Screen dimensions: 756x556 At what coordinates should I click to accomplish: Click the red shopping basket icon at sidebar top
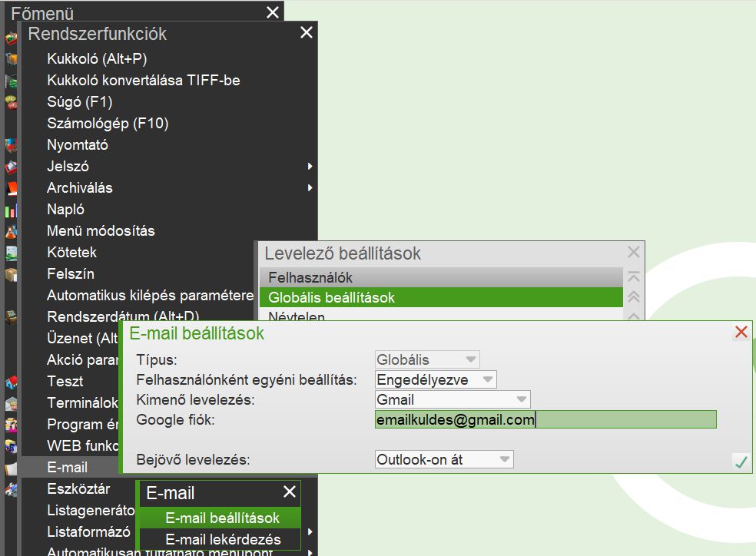pyautogui.click(x=11, y=38)
